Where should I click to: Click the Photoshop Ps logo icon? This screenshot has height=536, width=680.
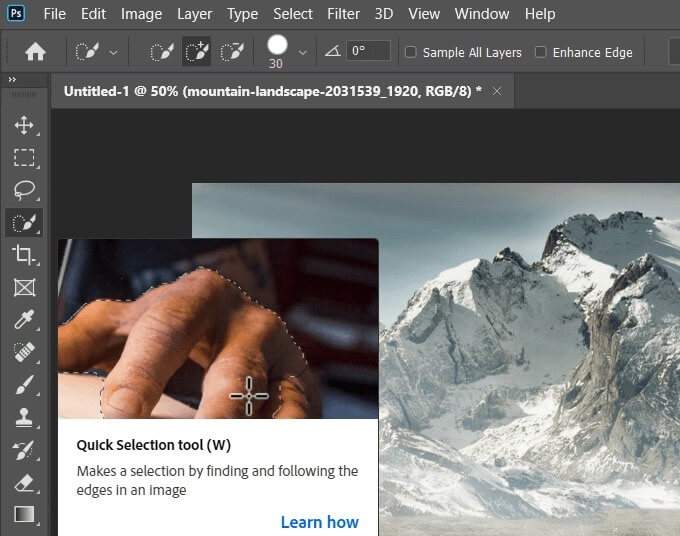pyautogui.click(x=16, y=13)
